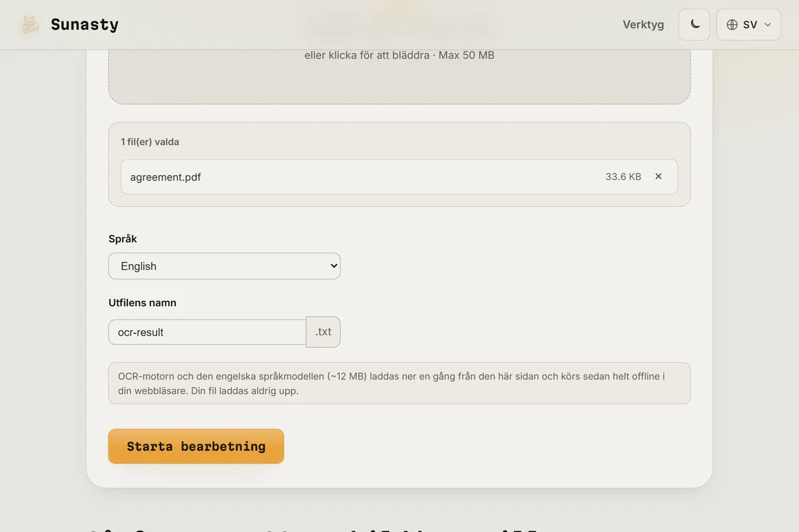Click the .txt extension suffix box
Screen dimensions: 799x532
click(323, 332)
